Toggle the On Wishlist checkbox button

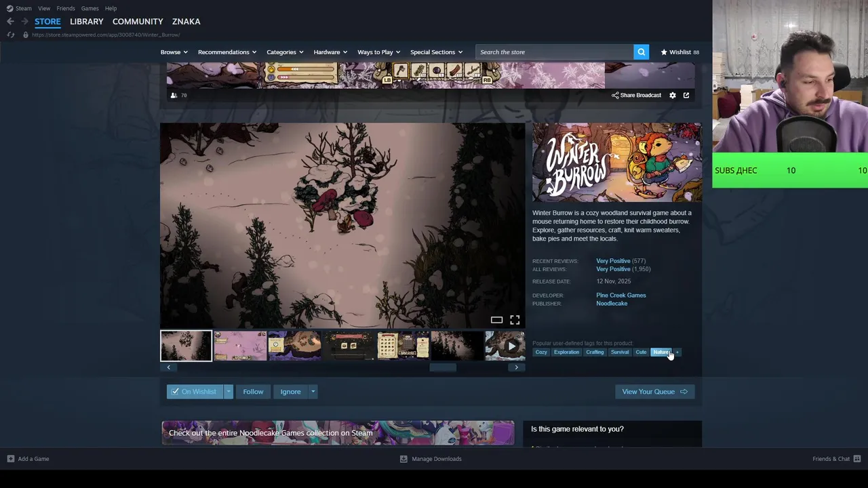pyautogui.click(x=195, y=392)
